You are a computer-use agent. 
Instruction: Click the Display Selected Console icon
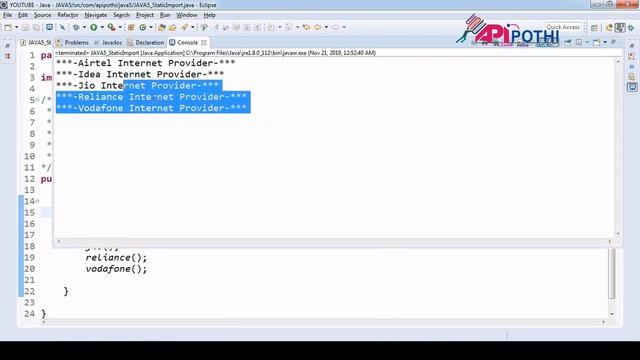click(579, 42)
